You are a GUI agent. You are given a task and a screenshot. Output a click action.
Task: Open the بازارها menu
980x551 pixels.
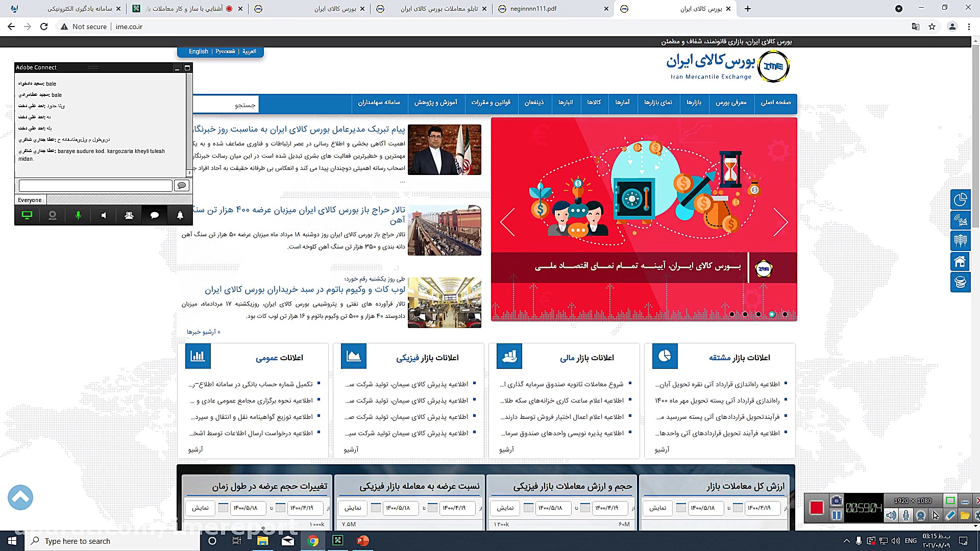(x=694, y=103)
